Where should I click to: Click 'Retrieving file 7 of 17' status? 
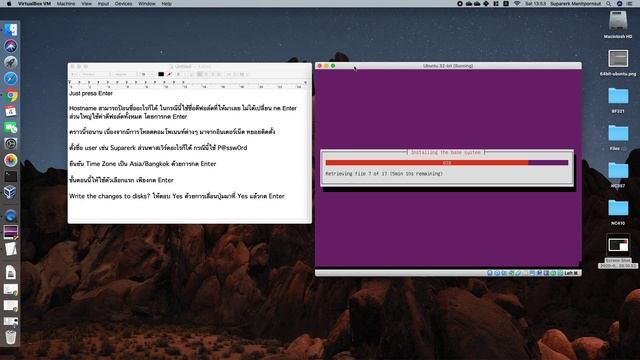384,174
